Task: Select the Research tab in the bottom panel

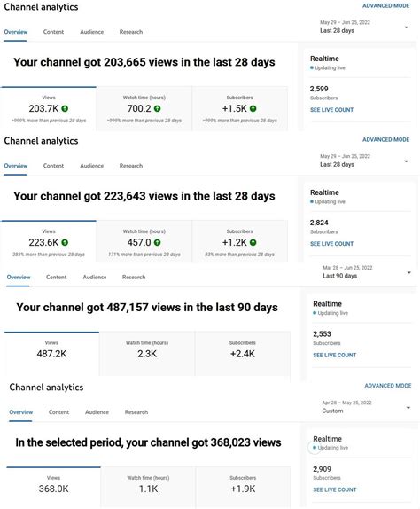Action: click(x=136, y=412)
